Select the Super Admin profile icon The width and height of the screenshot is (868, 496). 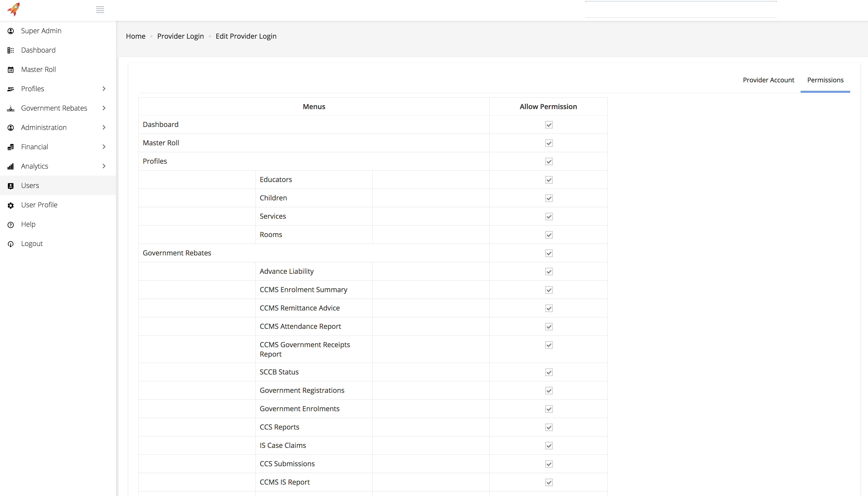[11, 31]
